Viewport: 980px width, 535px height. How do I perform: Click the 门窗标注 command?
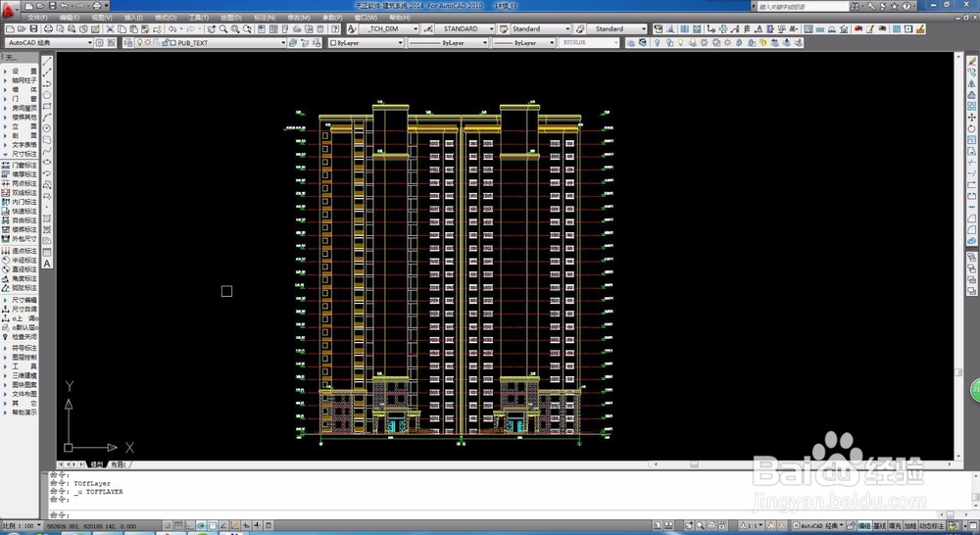[20, 165]
